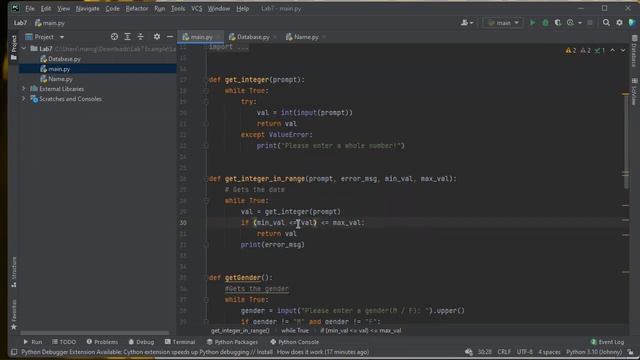
Task: Click Collapse All icon in Project panel
Action: pos(140,37)
